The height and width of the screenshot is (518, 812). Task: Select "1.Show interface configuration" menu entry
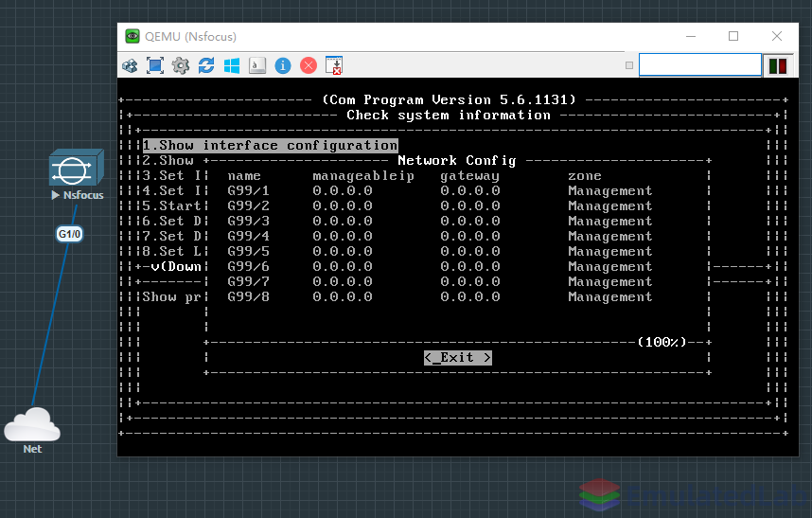click(271, 146)
